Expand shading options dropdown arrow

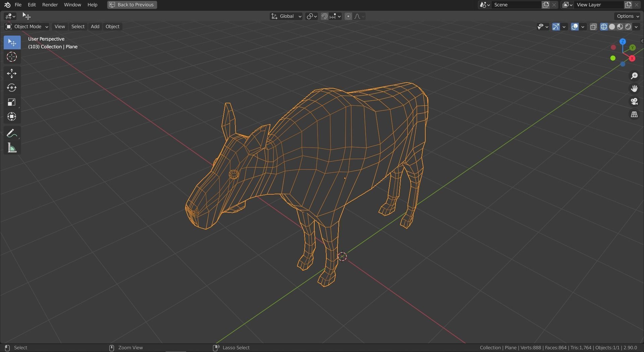pos(636,27)
